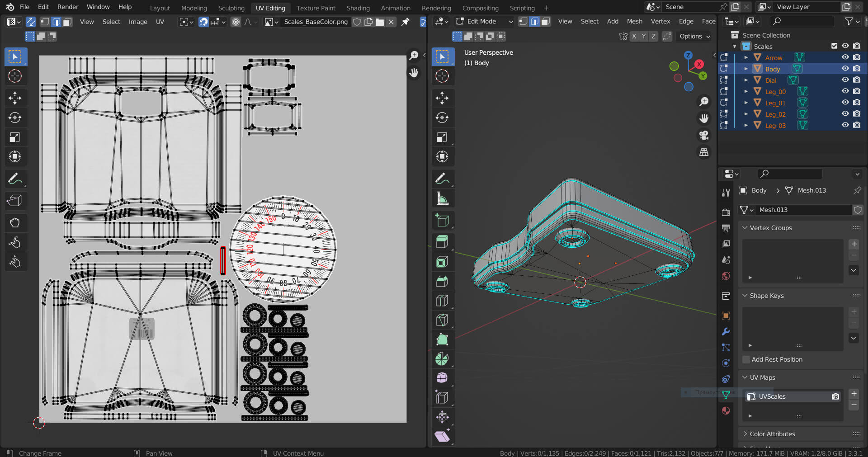Enable the Add Rest Position checkbox

point(746,359)
